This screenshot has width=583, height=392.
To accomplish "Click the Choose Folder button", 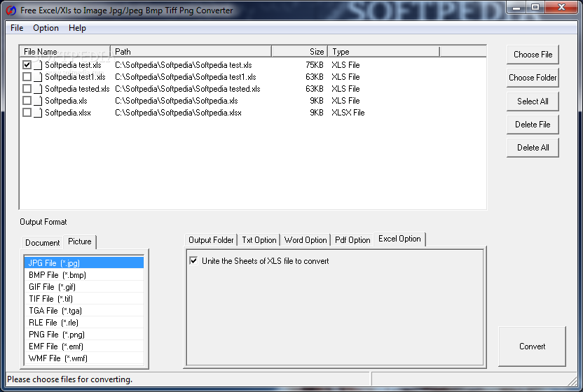I will [x=533, y=78].
